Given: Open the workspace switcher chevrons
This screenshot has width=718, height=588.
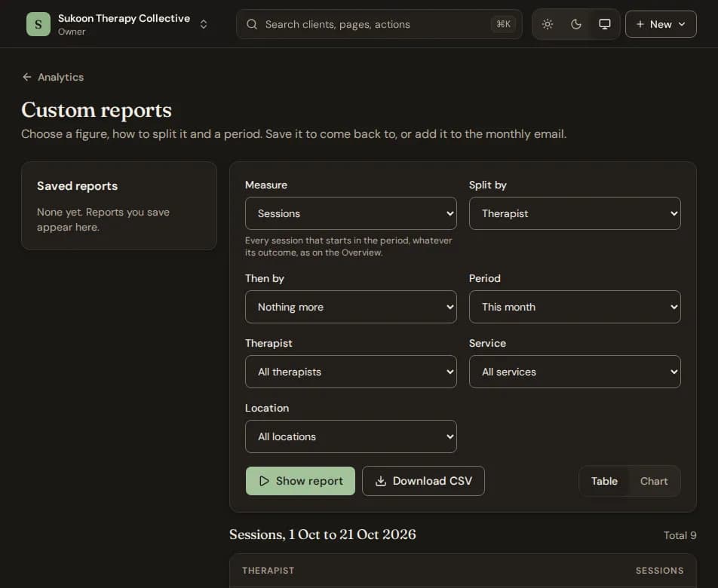Looking at the screenshot, I should tap(204, 24).
